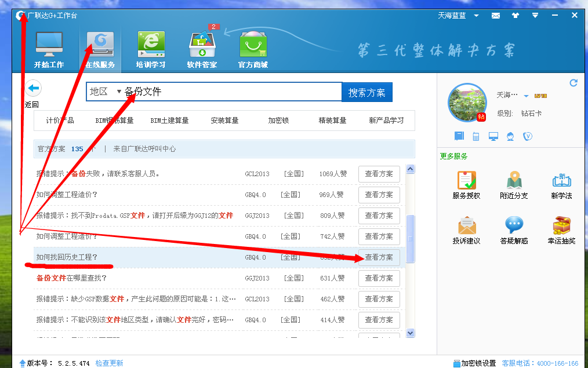View solution for 如何找回历史工程 row

pyautogui.click(x=379, y=257)
